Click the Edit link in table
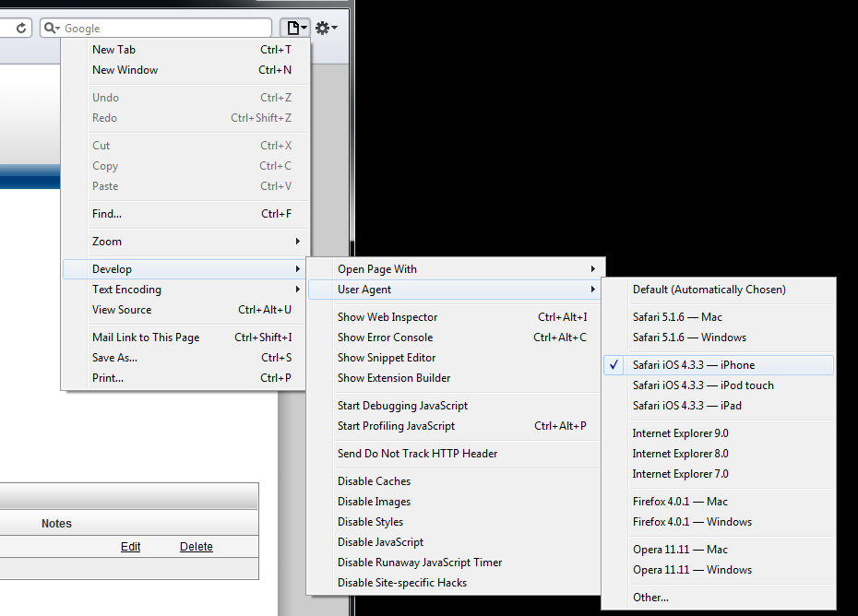858x616 pixels. (131, 547)
